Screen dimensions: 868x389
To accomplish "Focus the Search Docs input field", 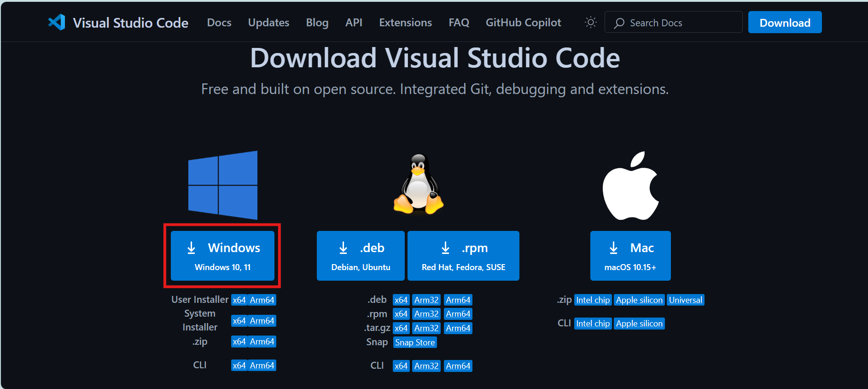I will (x=673, y=22).
